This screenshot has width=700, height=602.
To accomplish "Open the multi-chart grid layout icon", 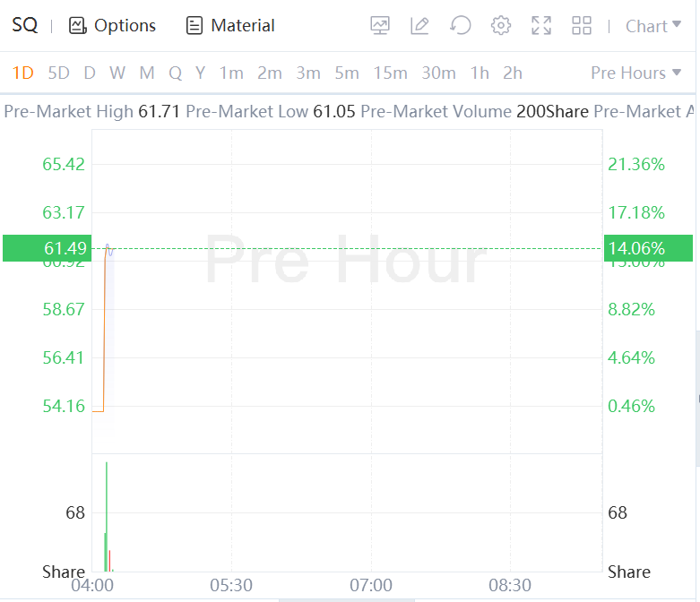I will (582, 26).
